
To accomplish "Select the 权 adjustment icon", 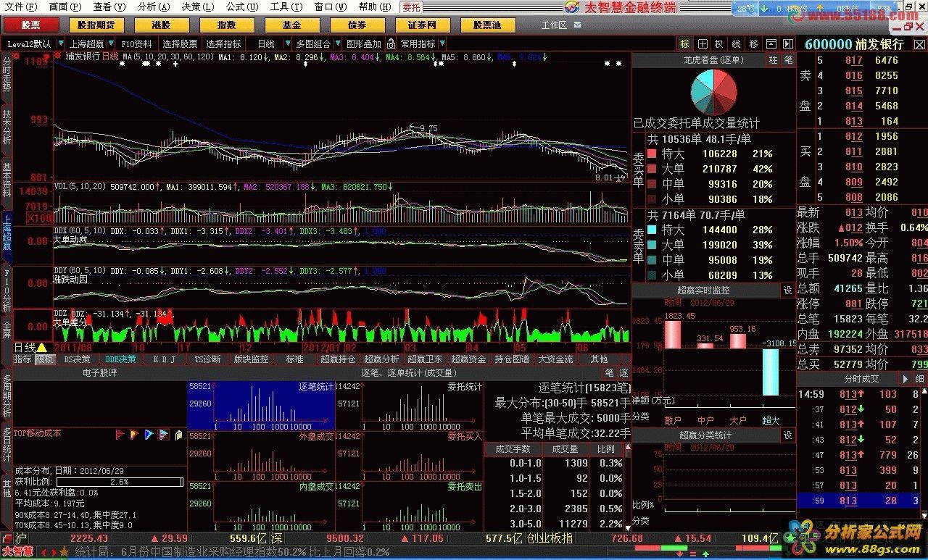I will click(719, 44).
